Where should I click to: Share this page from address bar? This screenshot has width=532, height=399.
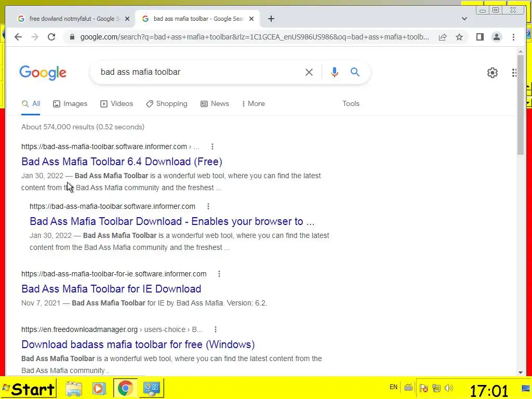[443, 37]
